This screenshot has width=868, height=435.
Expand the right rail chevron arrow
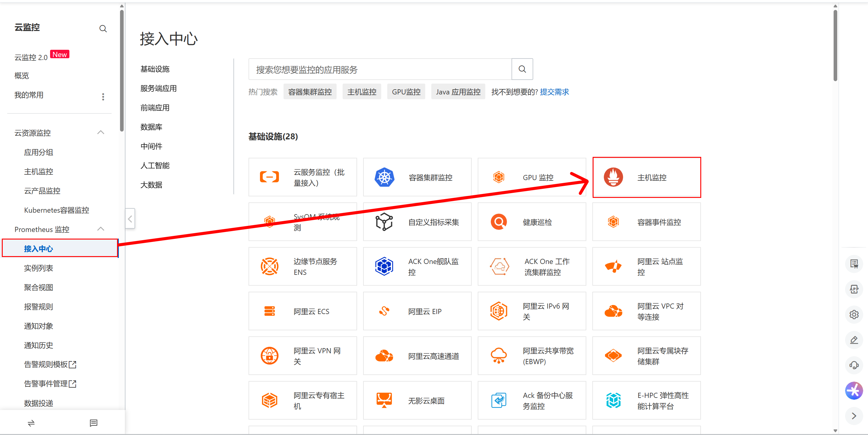point(854,416)
